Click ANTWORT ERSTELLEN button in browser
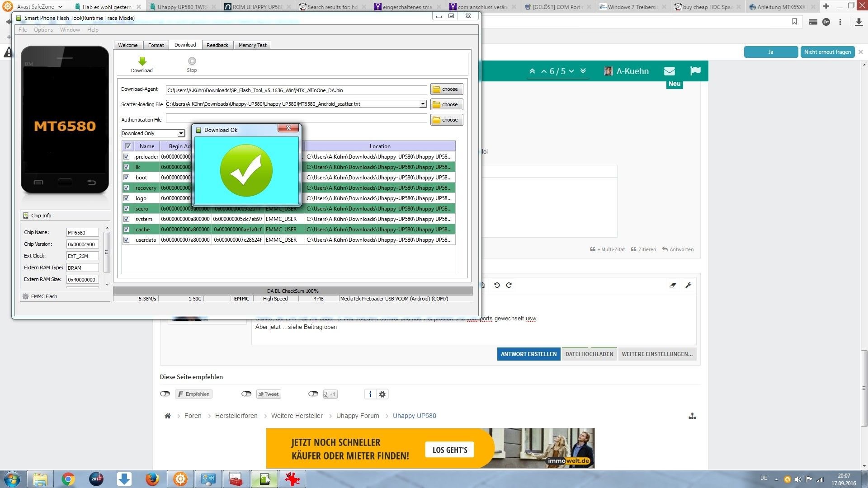Image resolution: width=868 pixels, height=488 pixels. click(x=528, y=354)
